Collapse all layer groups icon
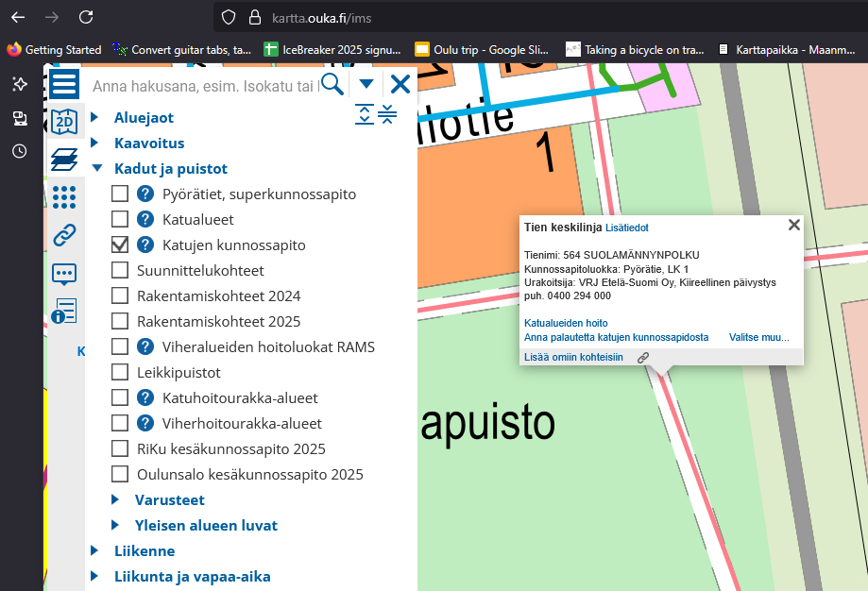Image resolution: width=868 pixels, height=591 pixels. pos(387,115)
